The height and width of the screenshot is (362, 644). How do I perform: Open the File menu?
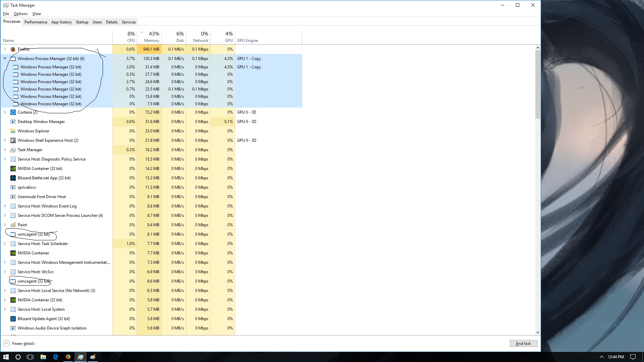tap(6, 13)
